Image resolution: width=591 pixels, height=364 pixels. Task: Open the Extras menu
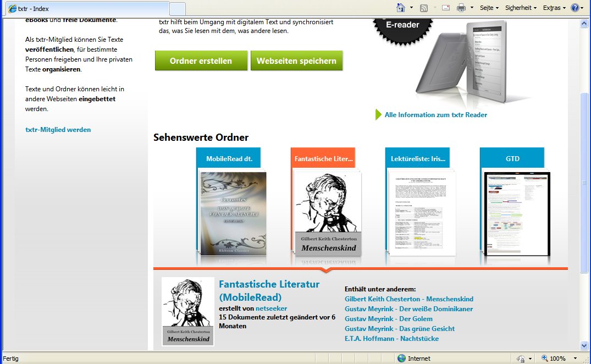[554, 8]
